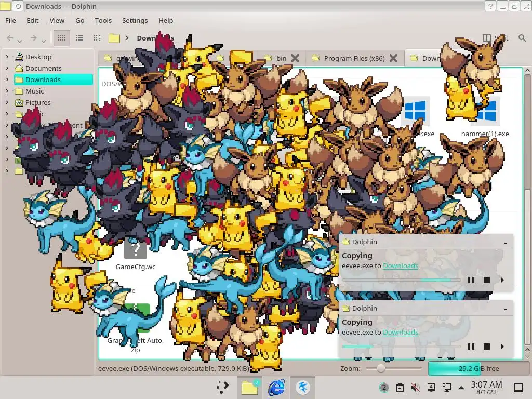Click the lower copy progress bar
Screen dimensions: 532x399
[x=402, y=347]
